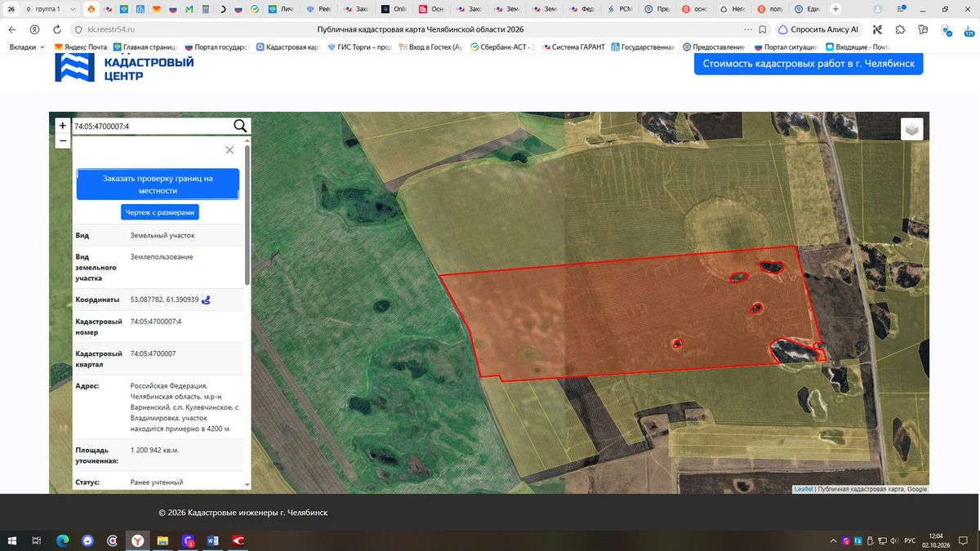Image resolution: width=980 pixels, height=551 pixels.
Task: Click the cadastral number search field
Action: pos(152,127)
